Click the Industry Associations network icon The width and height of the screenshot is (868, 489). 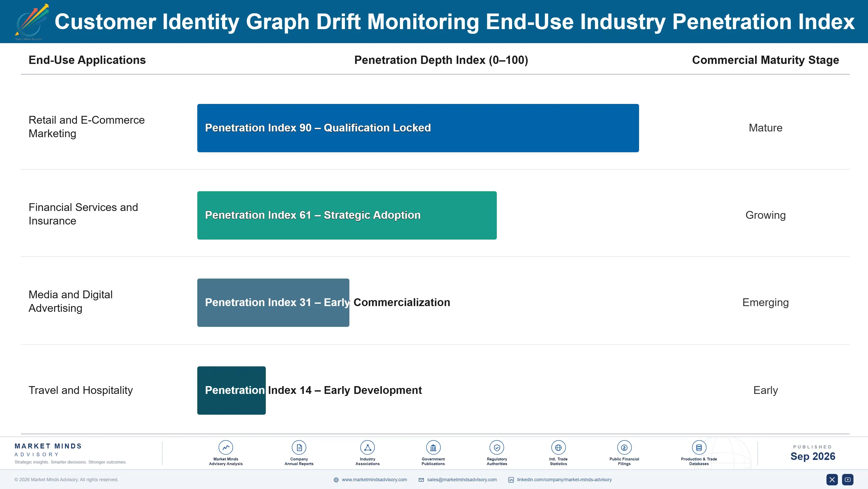click(x=367, y=447)
